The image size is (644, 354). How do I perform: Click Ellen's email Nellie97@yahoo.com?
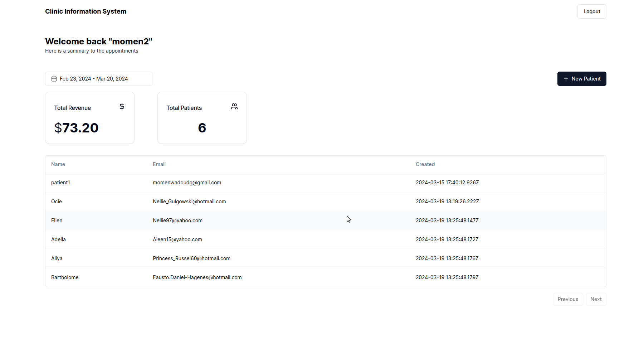[177, 220]
